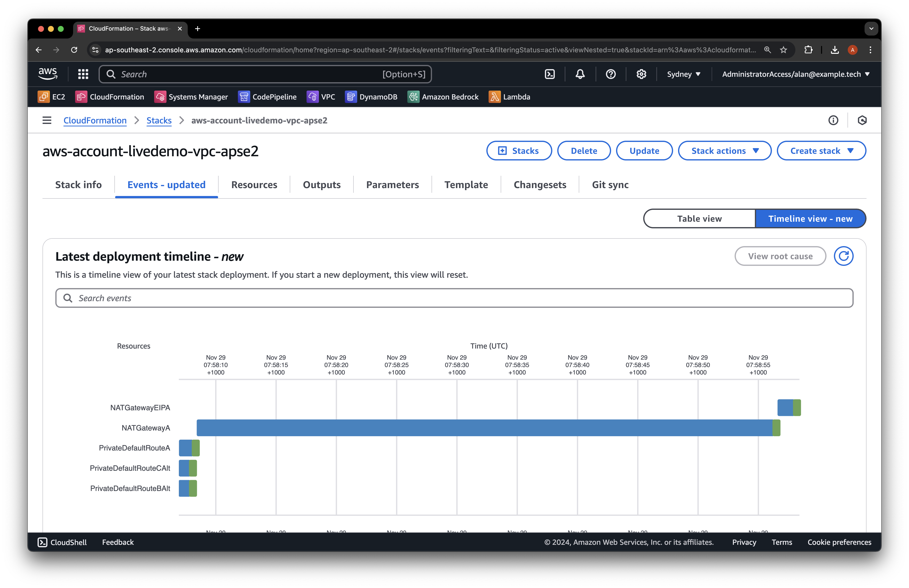Open browser extensions puzzle icon

click(x=808, y=50)
